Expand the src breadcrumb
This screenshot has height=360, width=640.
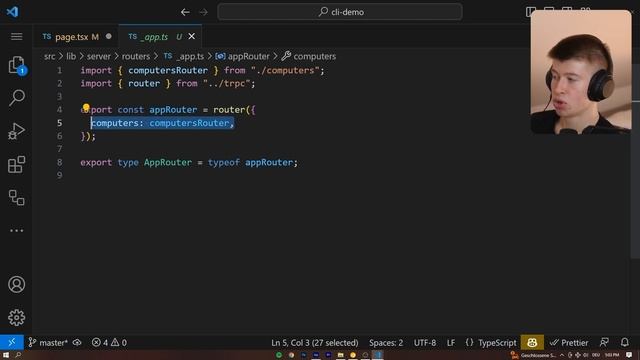(x=49, y=56)
